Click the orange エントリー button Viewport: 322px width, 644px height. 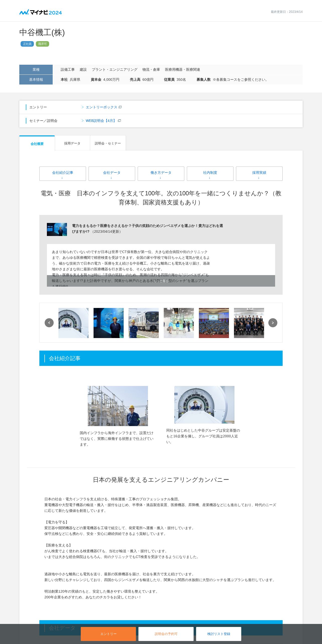click(108, 634)
